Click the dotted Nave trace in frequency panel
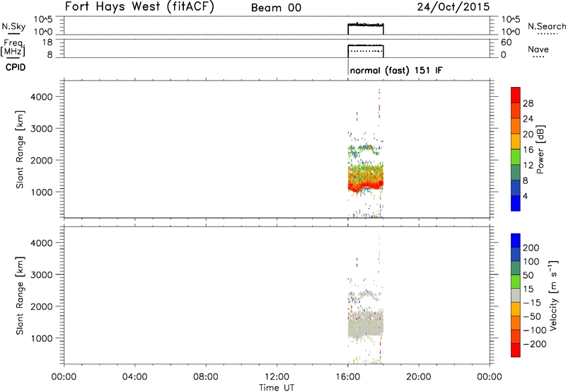The image size is (566, 392). (x=365, y=51)
